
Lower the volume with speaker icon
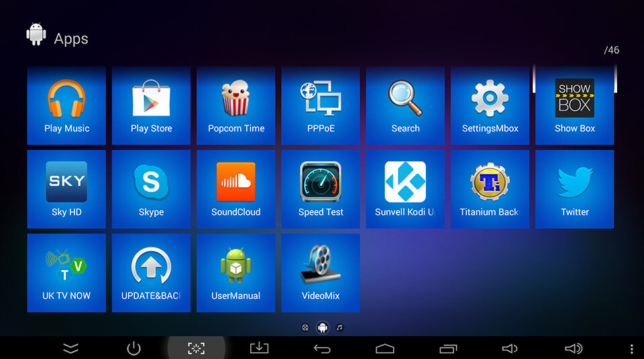tap(510, 348)
